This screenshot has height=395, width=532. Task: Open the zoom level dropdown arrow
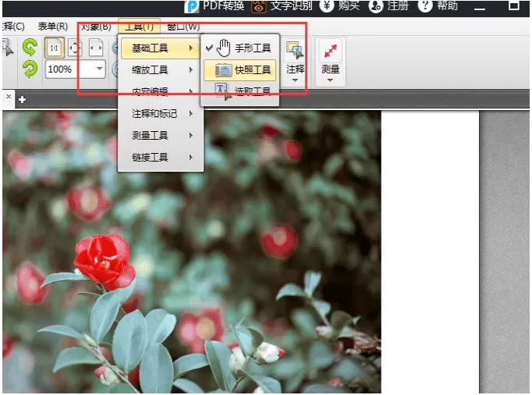[x=99, y=69]
